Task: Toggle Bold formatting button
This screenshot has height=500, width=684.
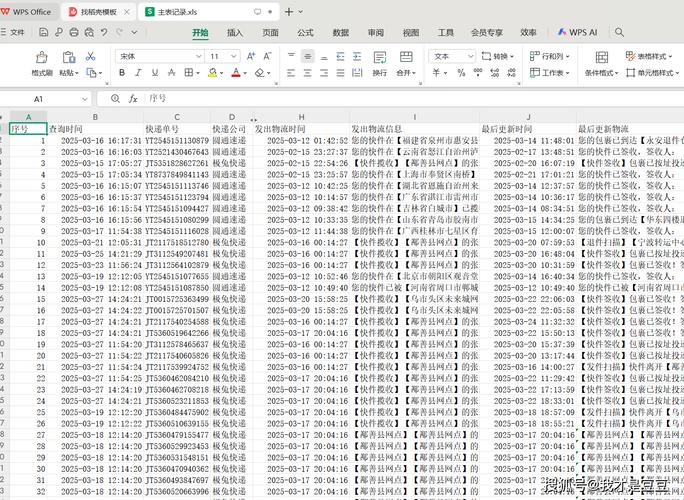Action: pos(121,73)
